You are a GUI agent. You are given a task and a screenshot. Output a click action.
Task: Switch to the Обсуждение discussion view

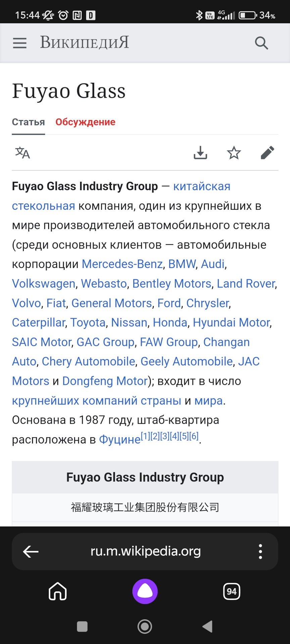pos(85,122)
